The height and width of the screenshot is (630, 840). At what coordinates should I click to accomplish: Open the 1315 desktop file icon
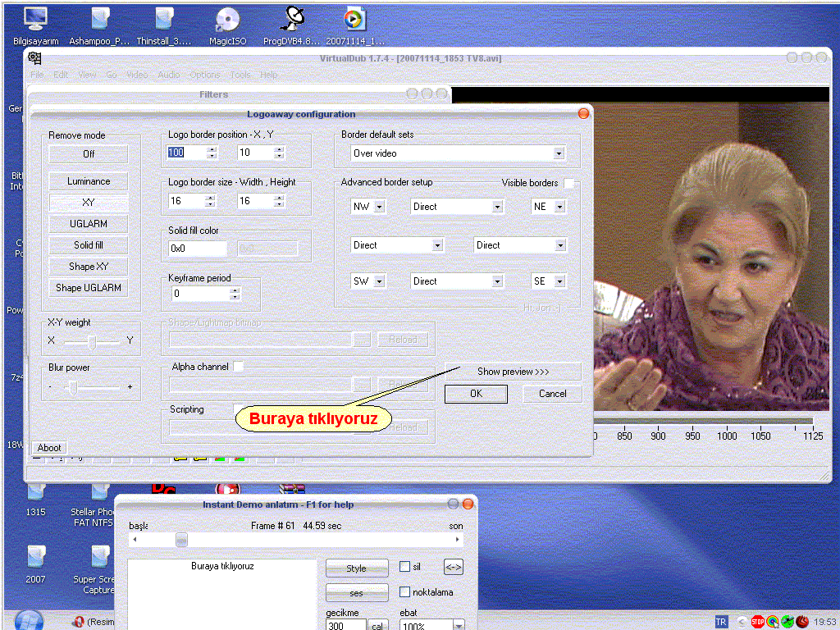click(x=36, y=500)
